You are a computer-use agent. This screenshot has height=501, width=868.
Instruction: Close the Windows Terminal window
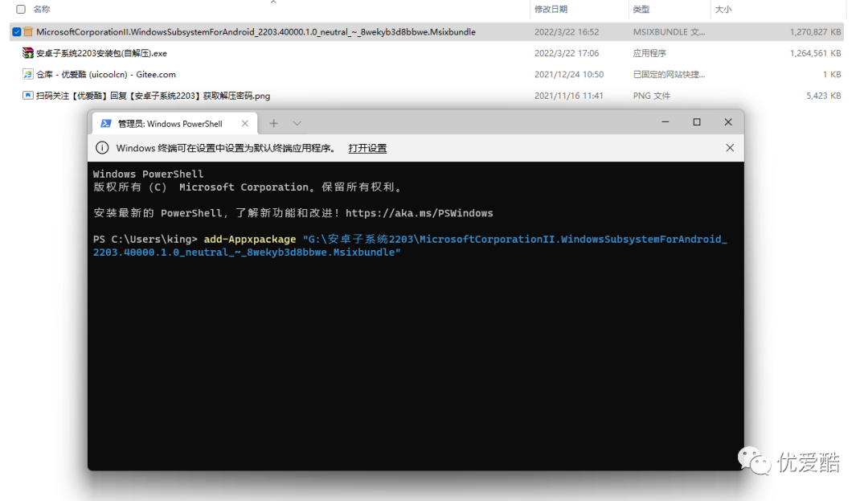point(728,122)
